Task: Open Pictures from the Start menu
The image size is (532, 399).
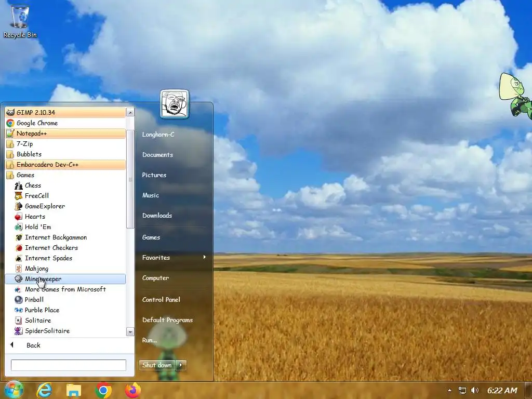Action: coord(174,175)
